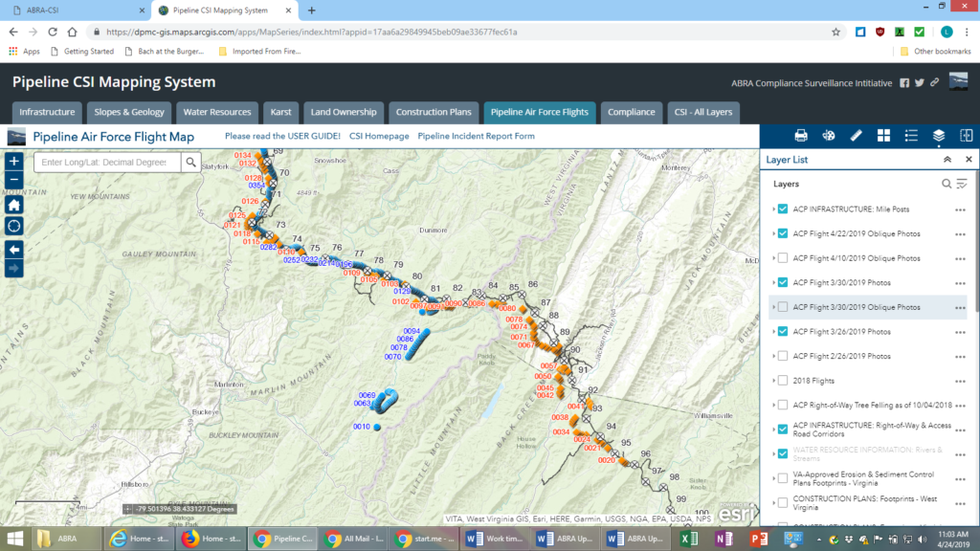Open options menu for ACP Flight 4/22/2019 layer
The width and height of the screenshot is (980, 551).
(x=960, y=233)
